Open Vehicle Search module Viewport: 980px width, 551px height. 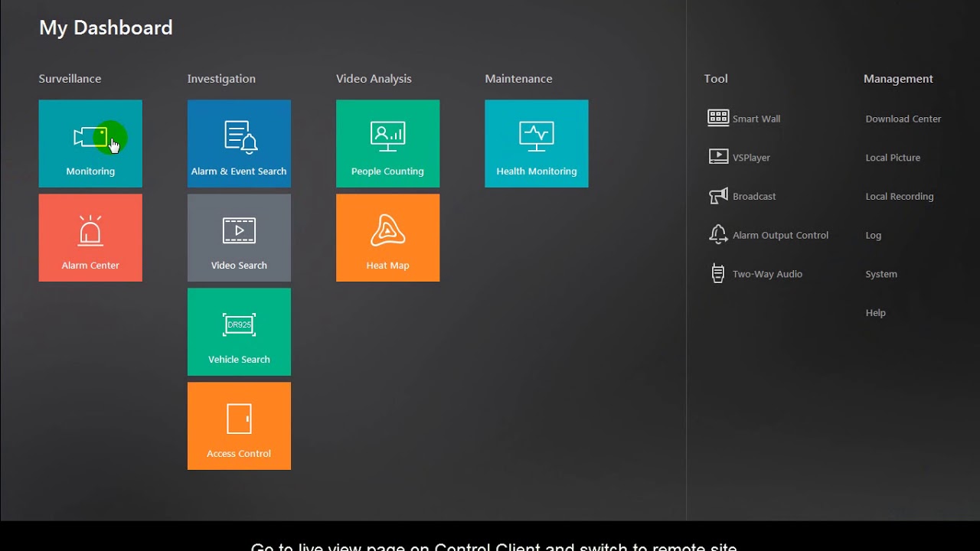coord(239,332)
